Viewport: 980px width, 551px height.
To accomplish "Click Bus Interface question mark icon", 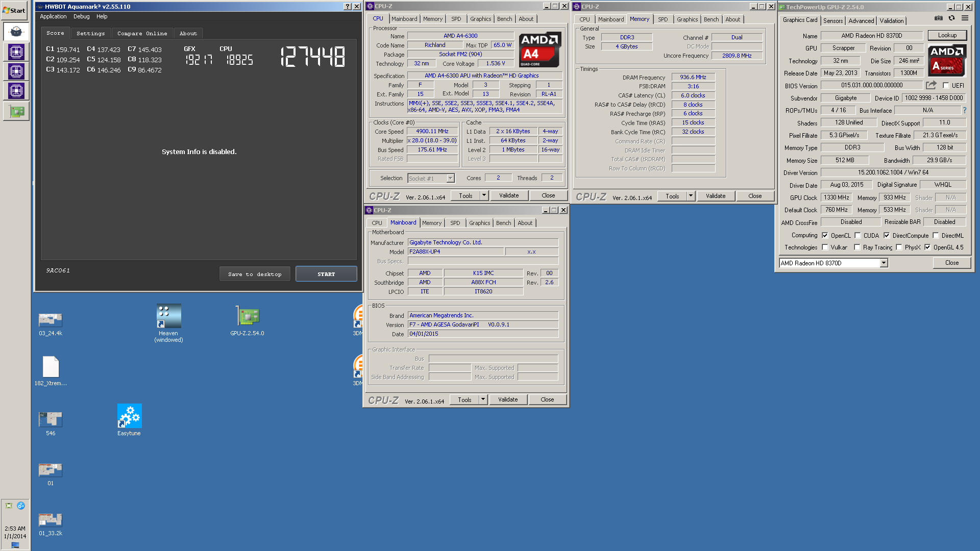I will [964, 110].
